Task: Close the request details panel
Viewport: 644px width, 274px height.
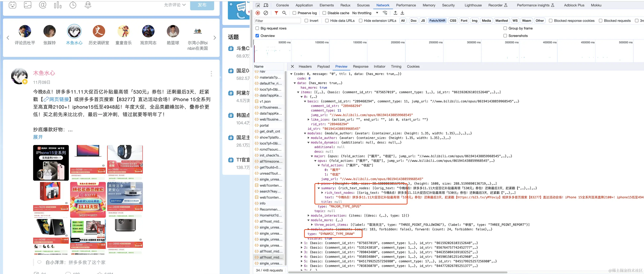Action: click(292, 66)
